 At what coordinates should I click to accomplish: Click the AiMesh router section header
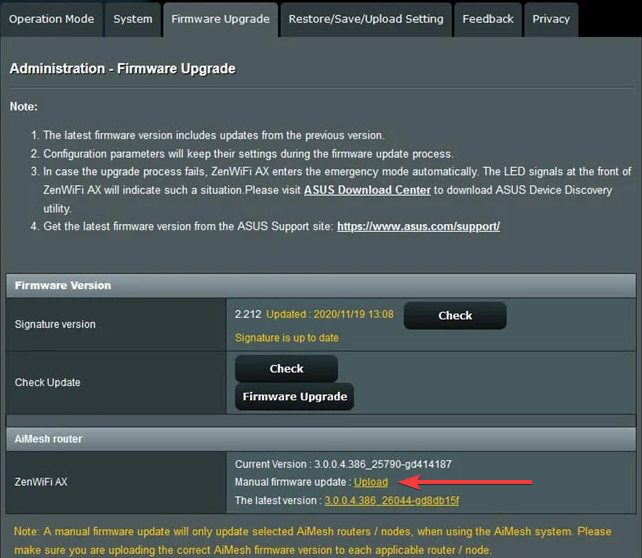[x=321, y=439]
